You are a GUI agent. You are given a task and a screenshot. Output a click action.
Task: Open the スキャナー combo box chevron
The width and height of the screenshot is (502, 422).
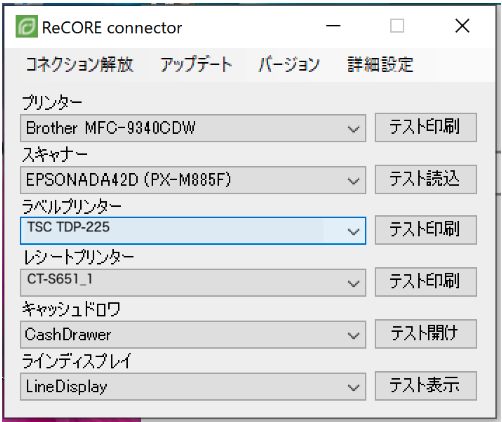(x=353, y=181)
